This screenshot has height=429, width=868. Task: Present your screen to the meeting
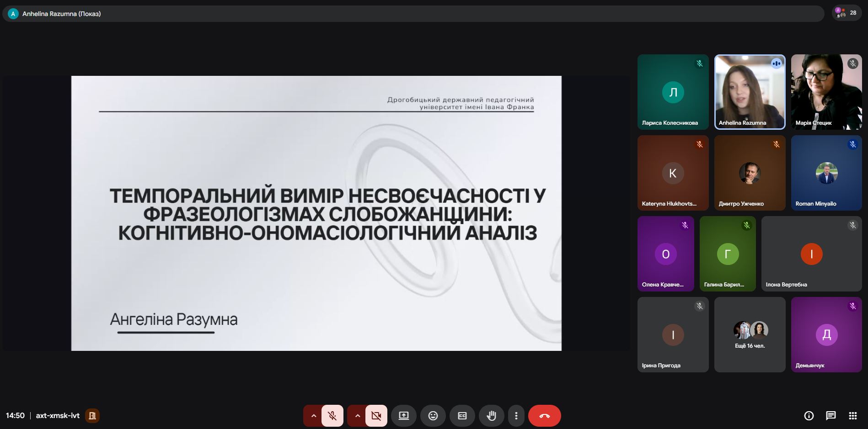(x=404, y=416)
